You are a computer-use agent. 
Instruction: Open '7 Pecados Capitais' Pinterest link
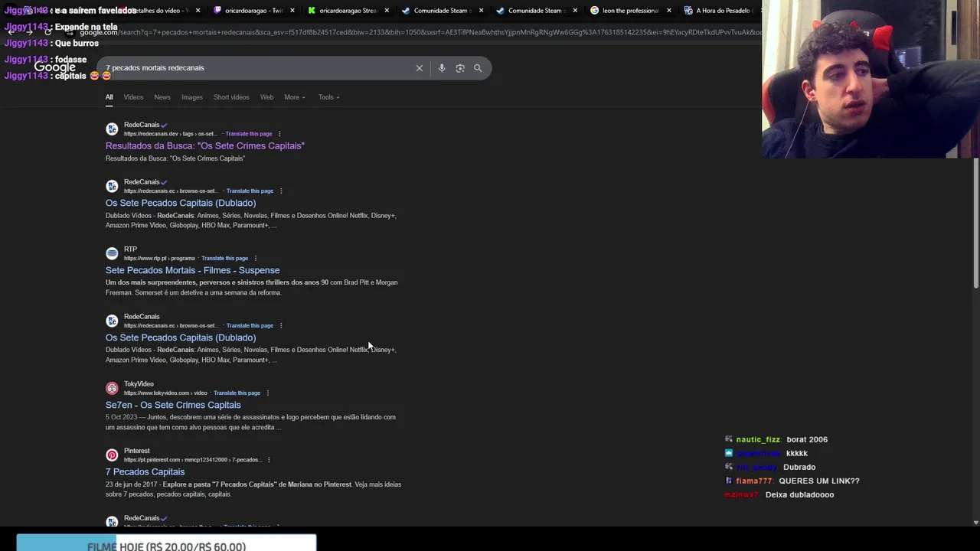point(145,472)
